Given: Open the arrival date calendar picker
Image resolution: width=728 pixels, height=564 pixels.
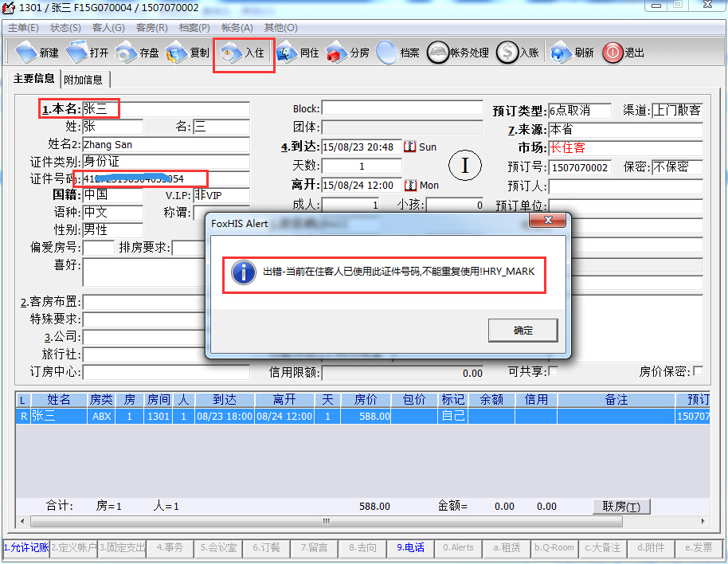Looking at the screenshot, I should coord(410,147).
